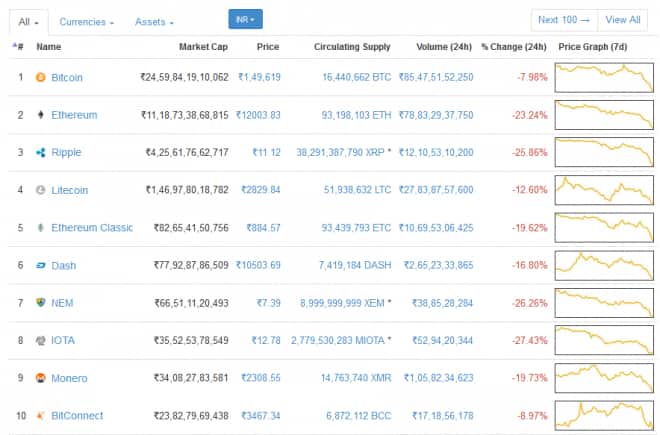Click the Next 100 button
The image size is (660, 435).
tap(563, 20)
